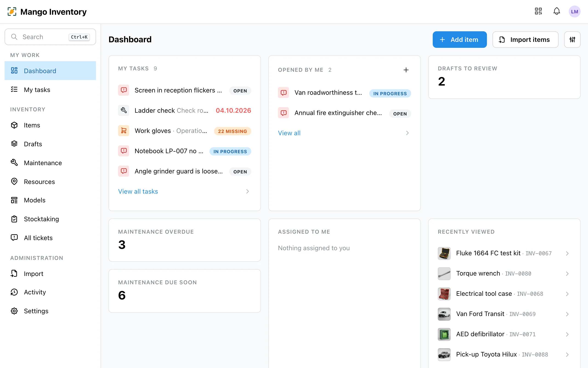Open dashboard customization sliders icon
Image resolution: width=588 pixels, height=368 pixels.
(x=572, y=39)
